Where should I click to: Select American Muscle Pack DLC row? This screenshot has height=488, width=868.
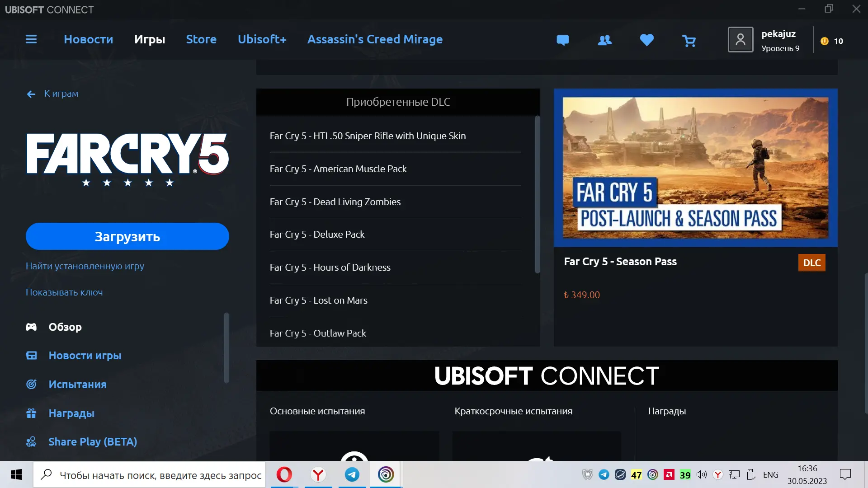click(396, 169)
